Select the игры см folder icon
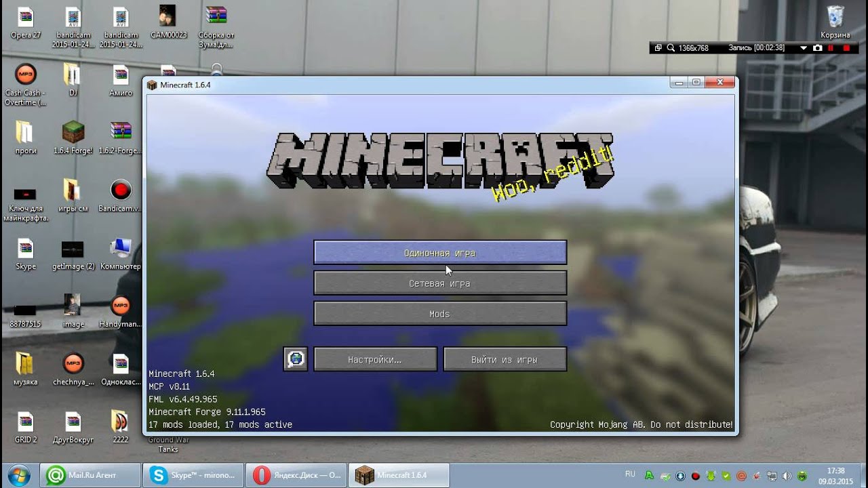Screen dimensions: 868x488 (x=73, y=196)
